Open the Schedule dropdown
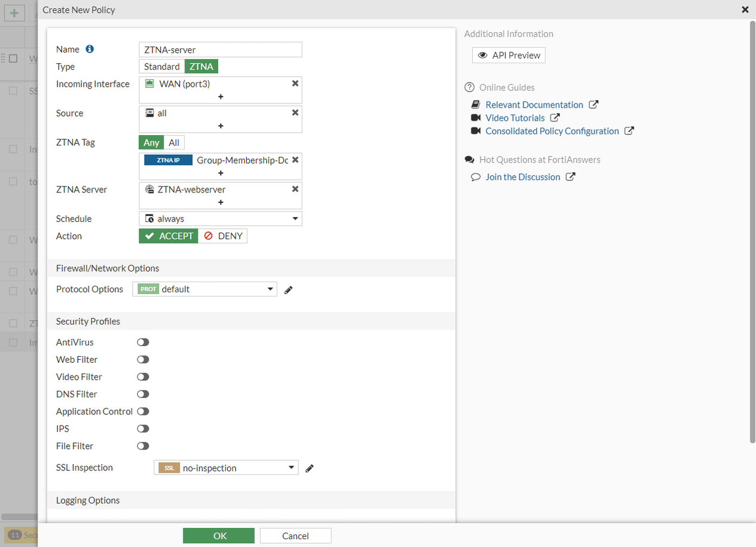Viewport: 756px width, 547px height. [x=221, y=219]
